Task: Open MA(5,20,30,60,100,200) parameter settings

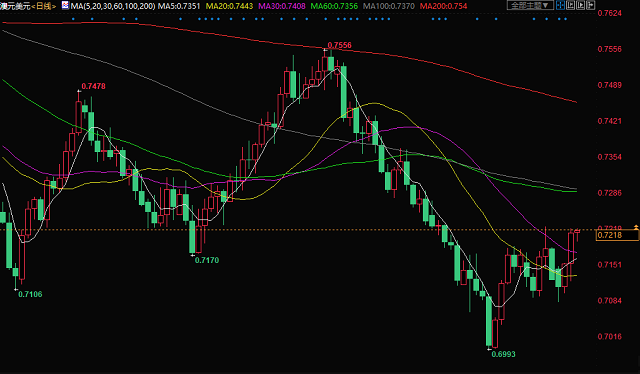Action: pos(113,6)
